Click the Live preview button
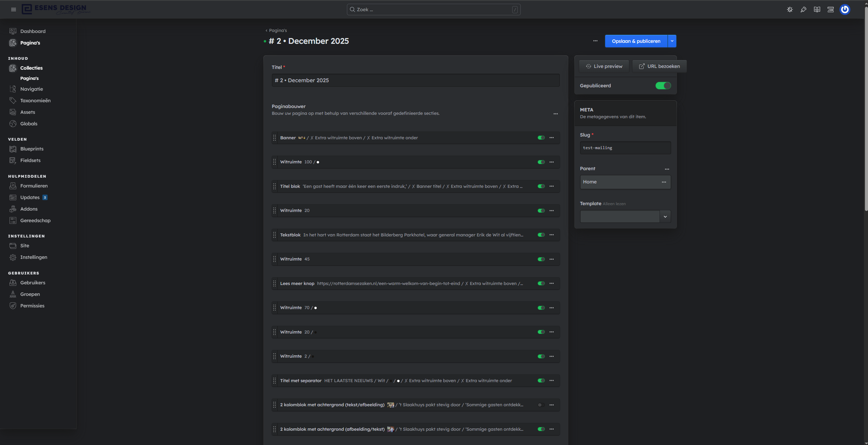 click(604, 66)
